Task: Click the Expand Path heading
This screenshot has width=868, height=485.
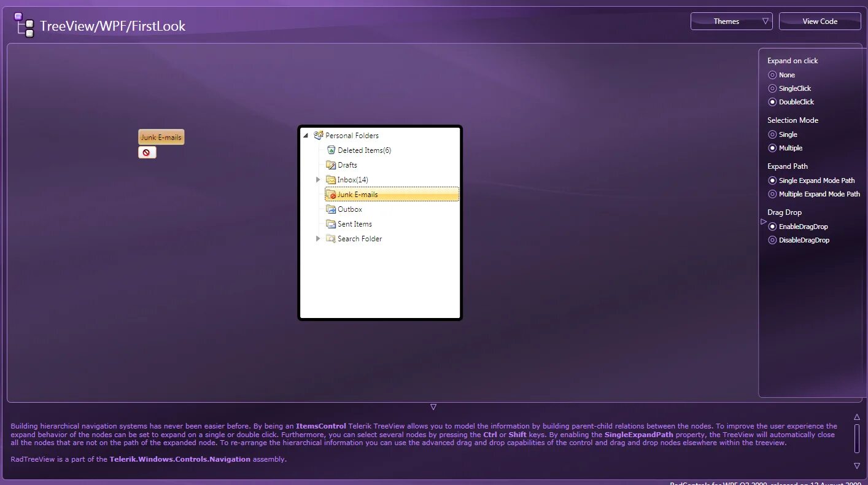Action: click(788, 166)
